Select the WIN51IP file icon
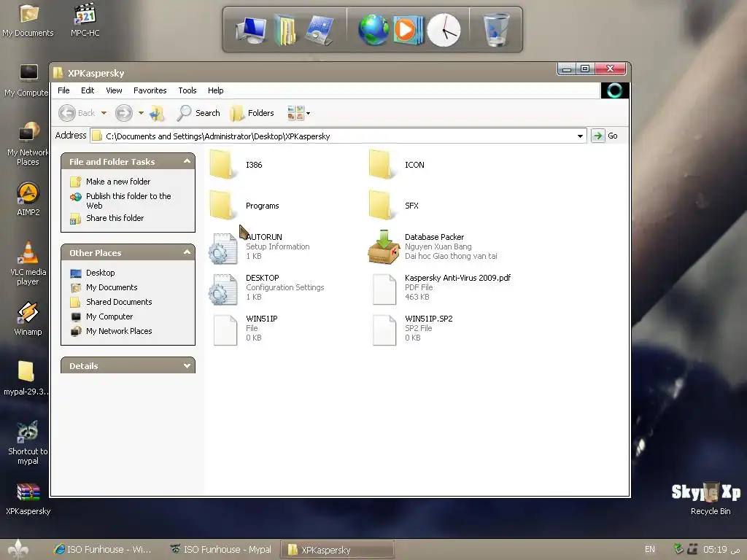 coord(225,330)
